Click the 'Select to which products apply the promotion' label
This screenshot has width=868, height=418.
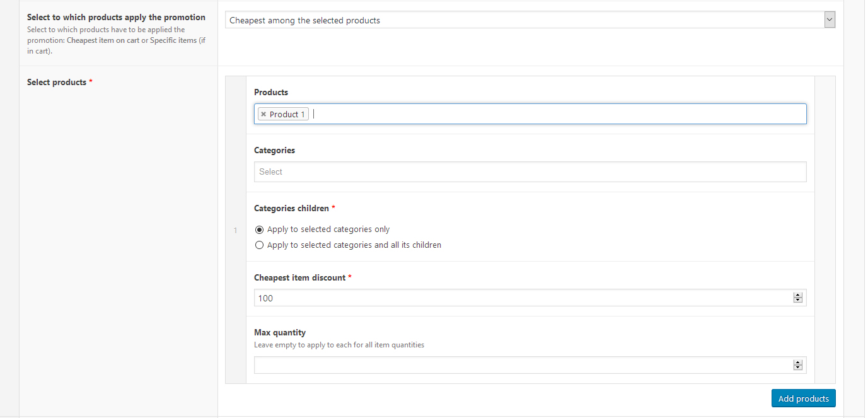[116, 18]
